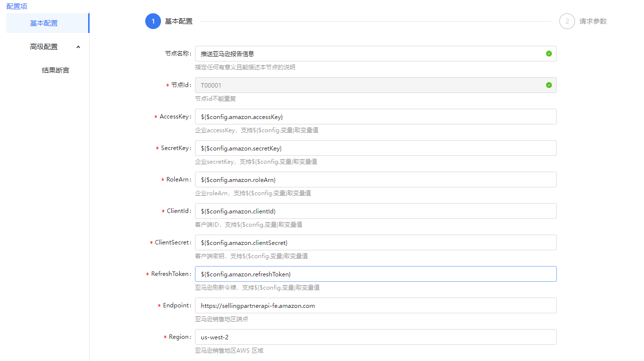644x361 pixels.
Task: Focus the AccessKey input field
Action: point(375,117)
